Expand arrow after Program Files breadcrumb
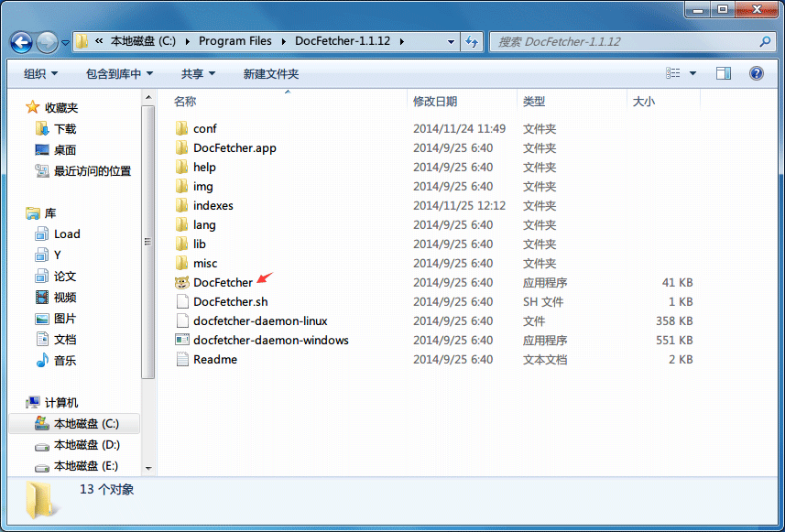This screenshot has width=785, height=532. (x=284, y=41)
